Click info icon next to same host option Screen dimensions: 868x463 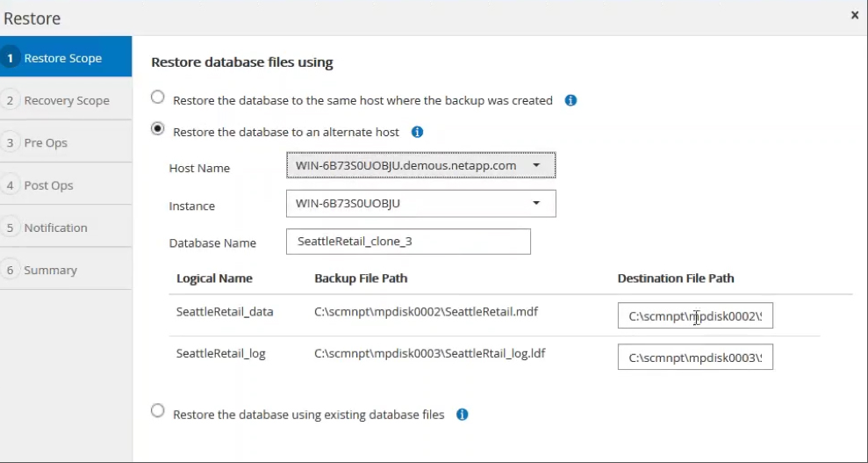570,100
